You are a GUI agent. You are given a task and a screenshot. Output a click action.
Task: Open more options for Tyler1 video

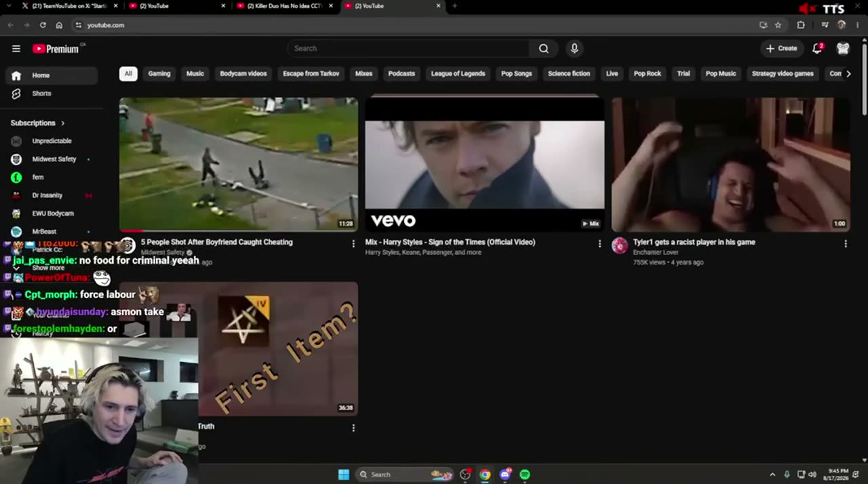[846, 244]
